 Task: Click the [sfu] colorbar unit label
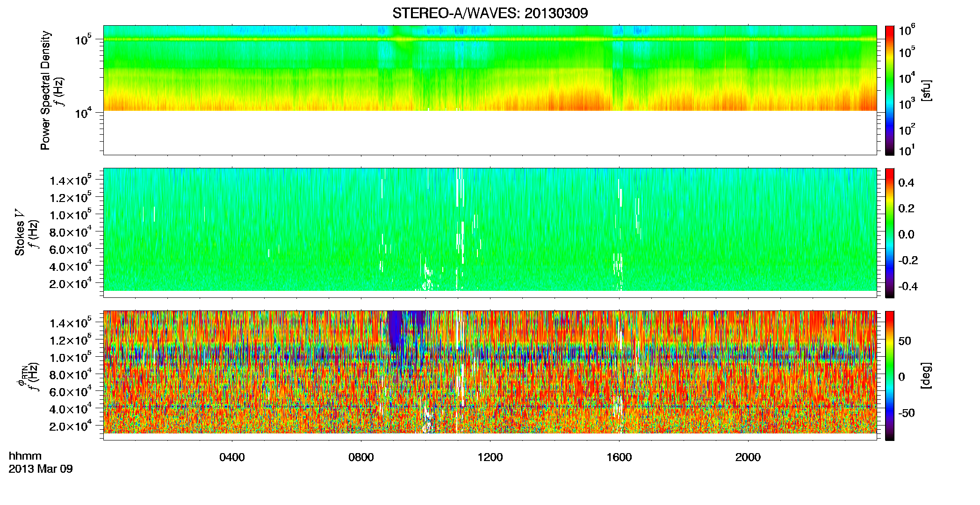(x=926, y=90)
